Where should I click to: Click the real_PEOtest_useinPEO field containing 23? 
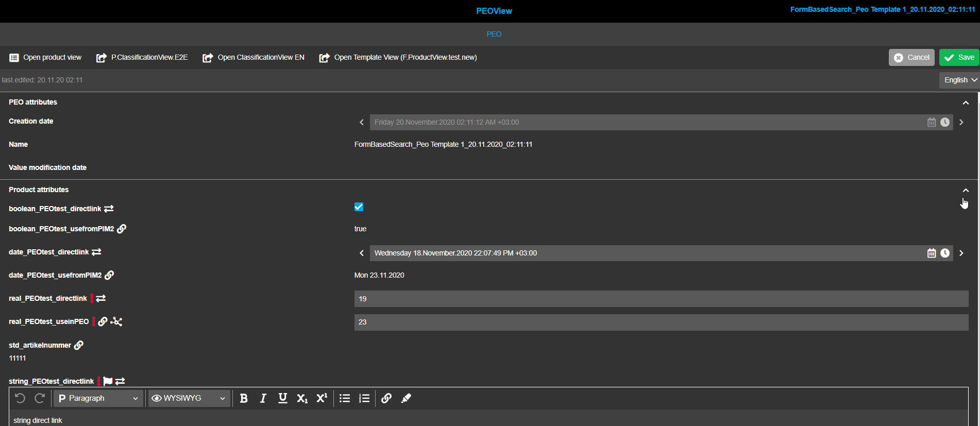662,322
